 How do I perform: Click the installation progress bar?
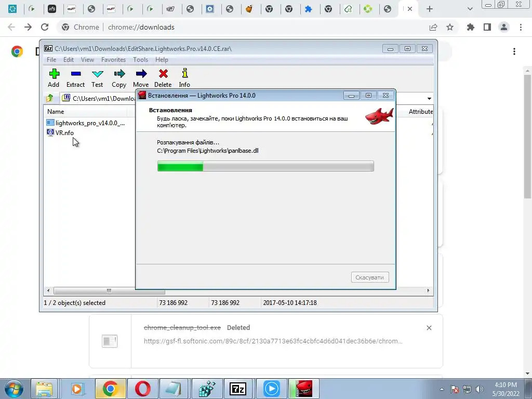[265, 166]
